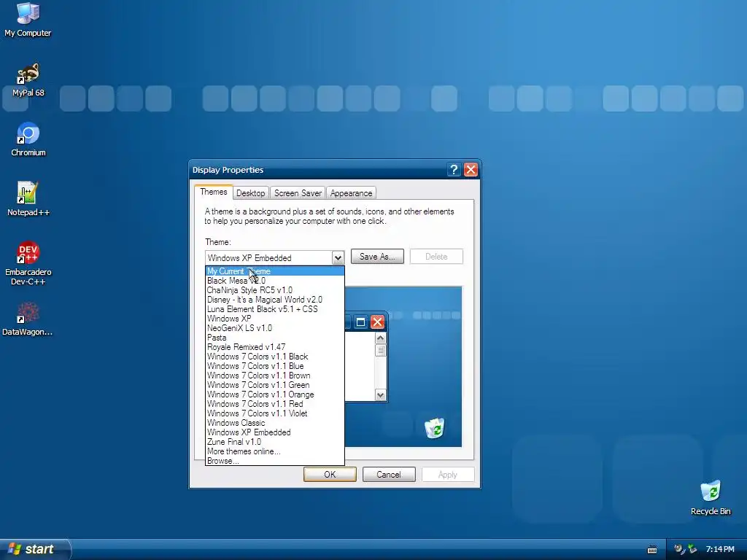Choose Zune Final v1.0 theme

point(275,442)
